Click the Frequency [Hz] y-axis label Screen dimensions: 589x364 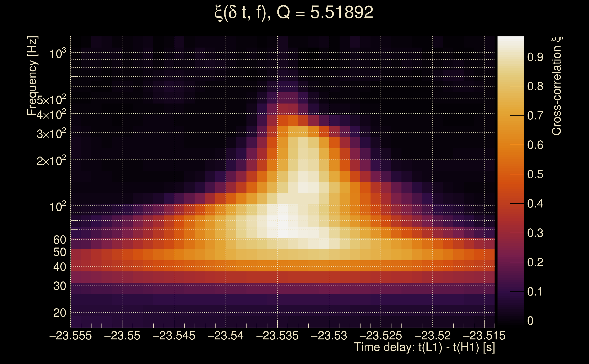coord(32,76)
